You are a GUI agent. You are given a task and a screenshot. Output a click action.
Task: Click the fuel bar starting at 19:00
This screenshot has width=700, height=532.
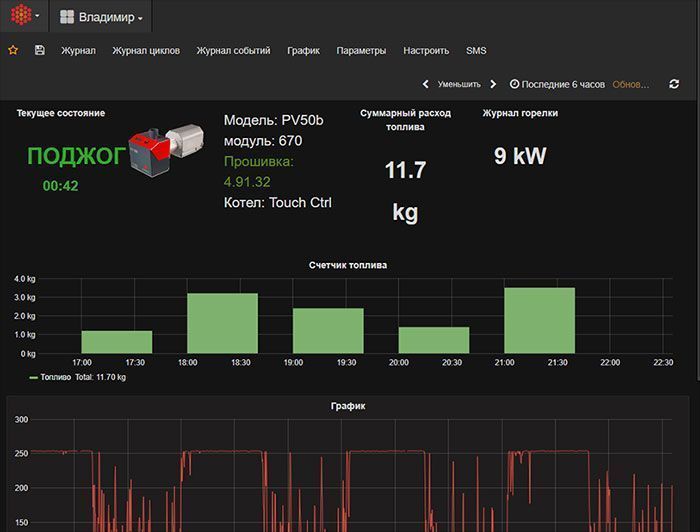[x=328, y=331]
